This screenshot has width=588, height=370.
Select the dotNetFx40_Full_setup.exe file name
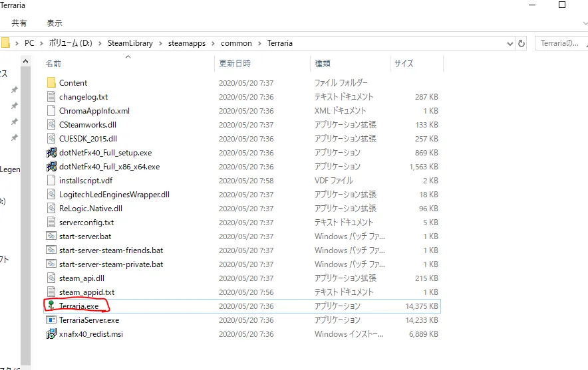click(105, 152)
